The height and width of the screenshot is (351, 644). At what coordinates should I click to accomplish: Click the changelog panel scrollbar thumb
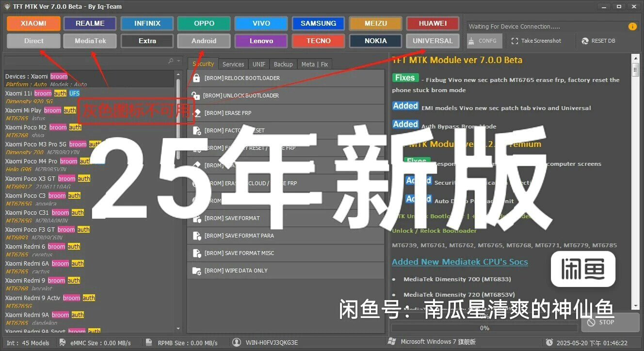click(x=636, y=69)
